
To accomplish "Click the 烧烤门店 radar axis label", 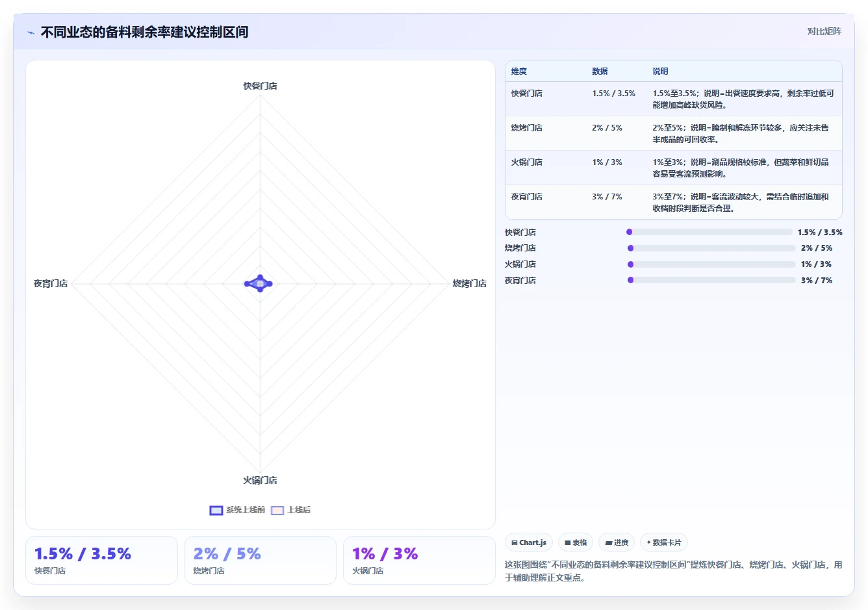I will tap(470, 284).
